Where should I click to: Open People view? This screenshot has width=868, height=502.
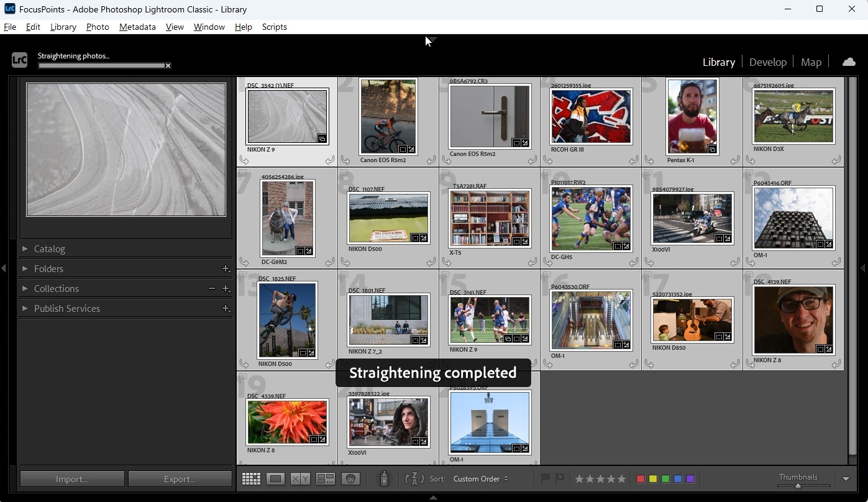(x=351, y=478)
